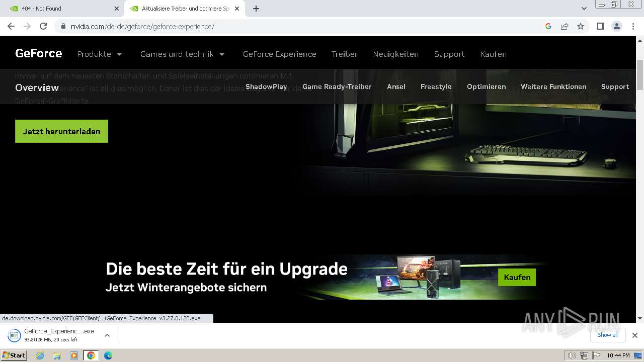This screenshot has height=362, width=644.
Task: Open the Treiber page
Action: (345, 54)
